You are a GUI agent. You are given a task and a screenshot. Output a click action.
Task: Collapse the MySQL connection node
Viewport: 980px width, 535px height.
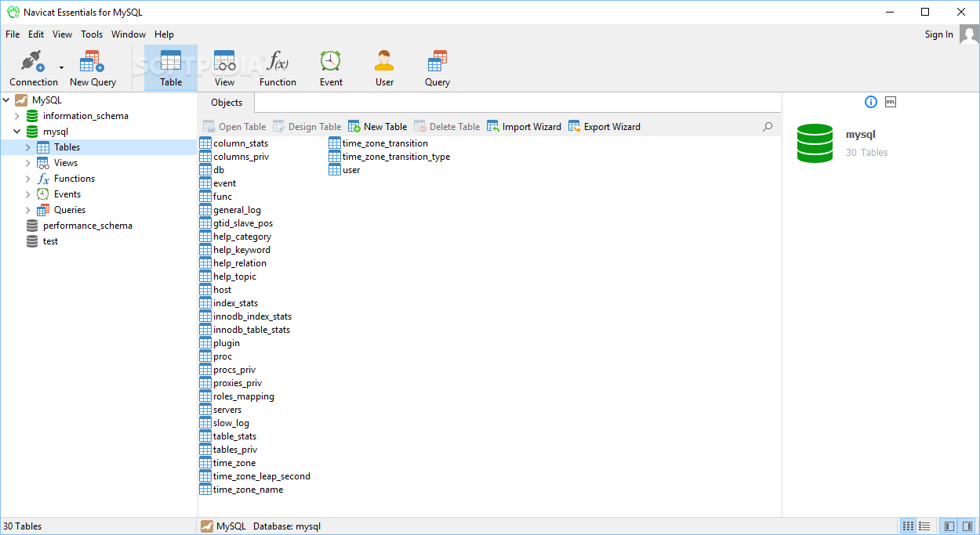point(5,100)
